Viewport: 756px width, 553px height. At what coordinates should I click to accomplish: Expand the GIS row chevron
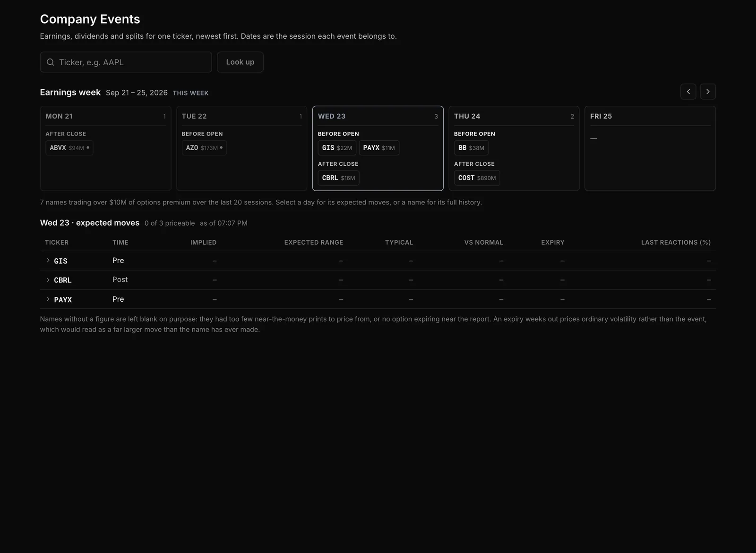tap(48, 261)
